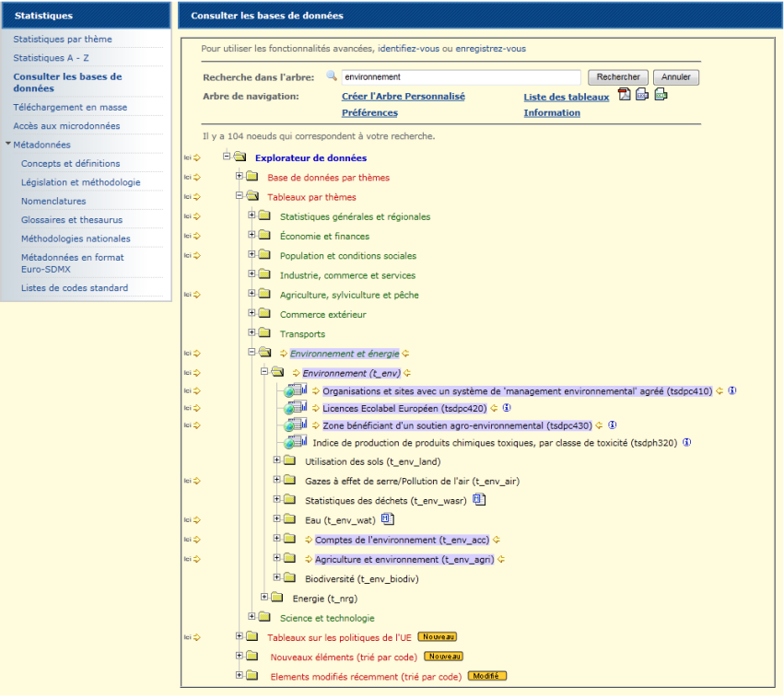Image resolution: width=784 pixels, height=698 pixels.
Task: Open Listes de codes standard
Action: (x=75, y=288)
